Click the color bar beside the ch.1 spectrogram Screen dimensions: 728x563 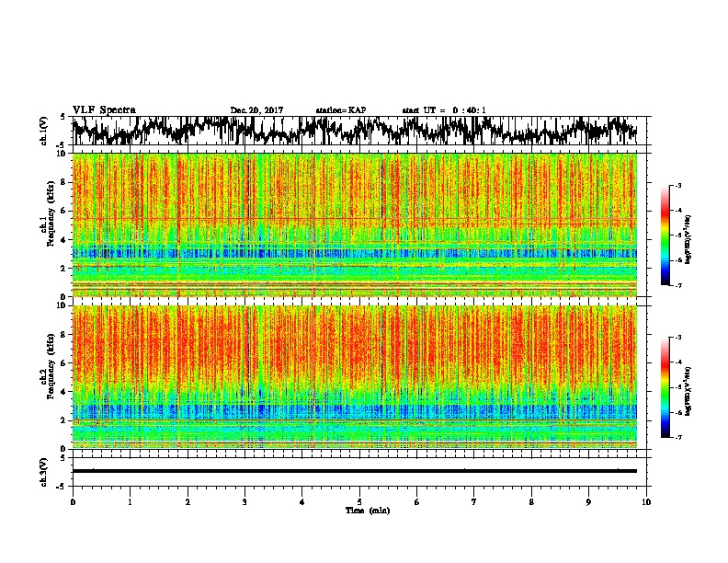(665, 236)
